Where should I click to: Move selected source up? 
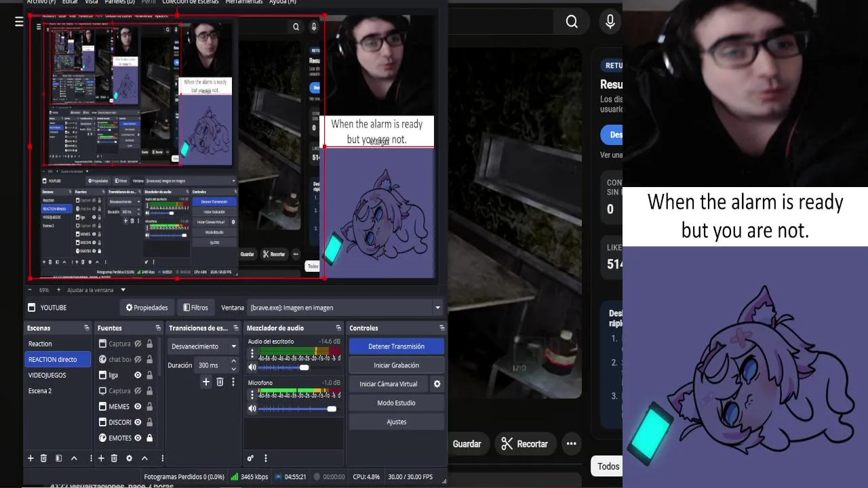pos(144,458)
